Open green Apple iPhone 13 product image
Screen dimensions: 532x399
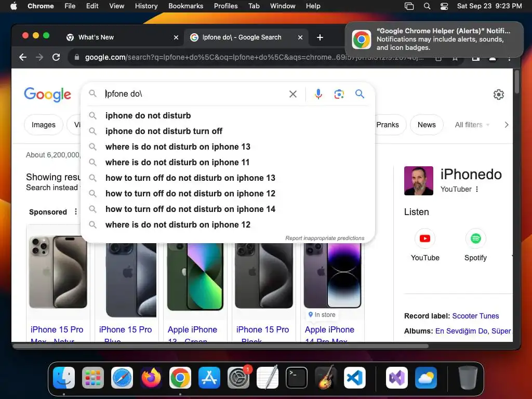point(195,276)
